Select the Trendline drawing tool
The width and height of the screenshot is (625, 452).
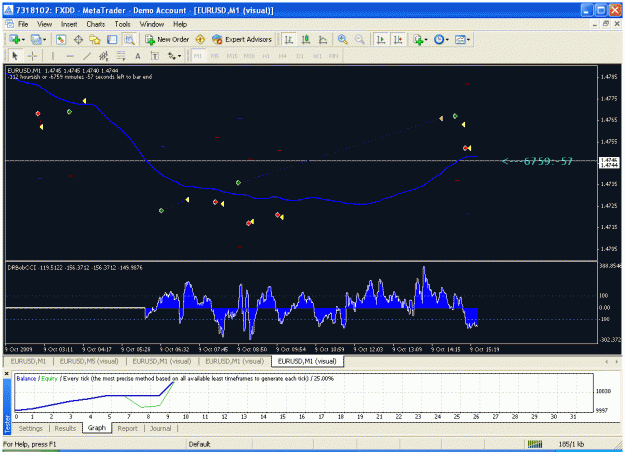pyautogui.click(x=87, y=56)
